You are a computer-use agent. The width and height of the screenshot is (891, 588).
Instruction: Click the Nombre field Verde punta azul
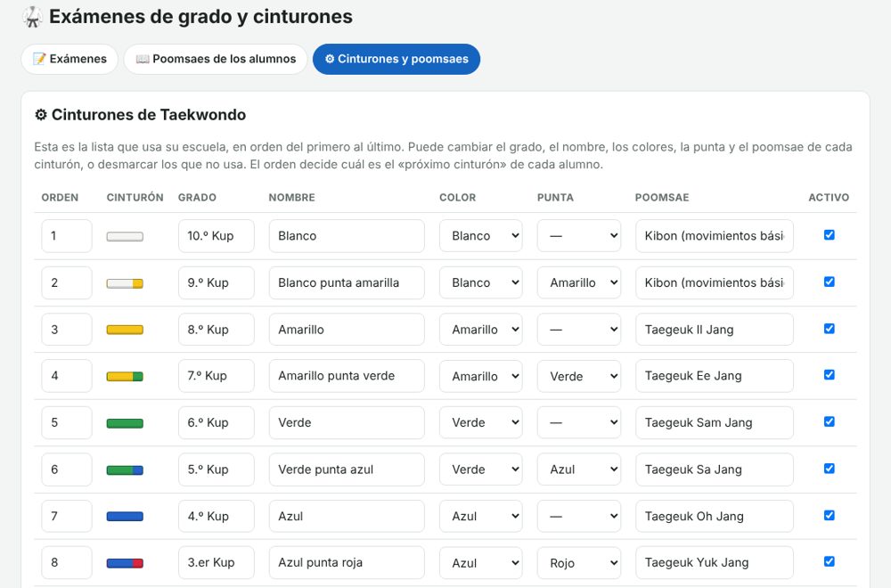(x=347, y=470)
